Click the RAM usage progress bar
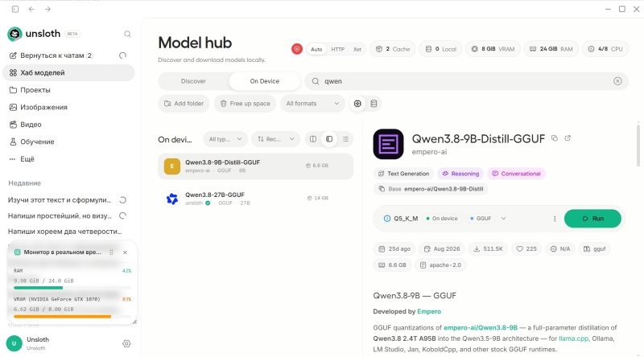Image resolution: width=644 pixels, height=357 pixels. click(72, 288)
